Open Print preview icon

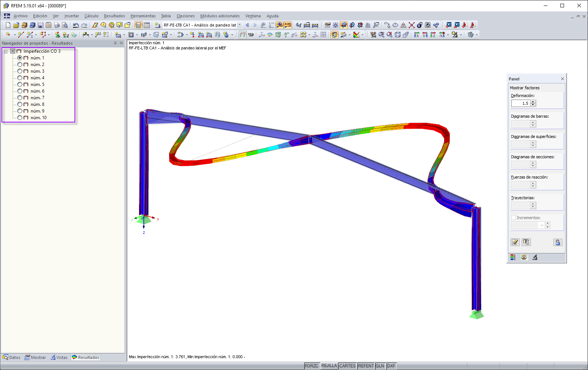[65, 25]
